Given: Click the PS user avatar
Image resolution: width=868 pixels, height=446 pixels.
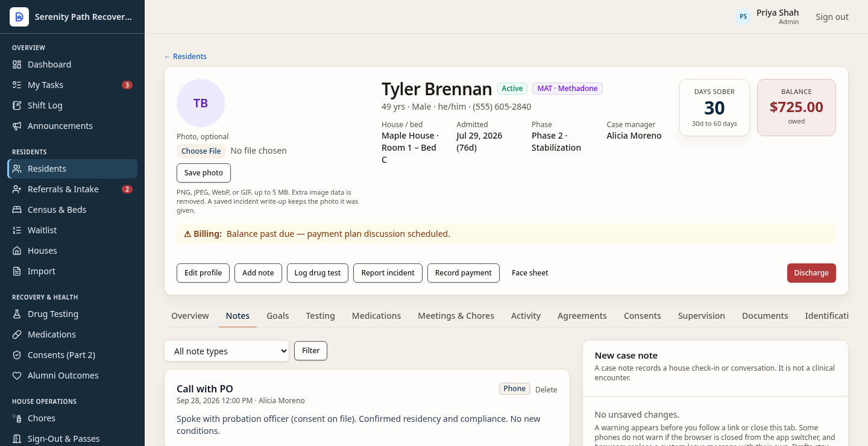Looking at the screenshot, I should coord(743,17).
